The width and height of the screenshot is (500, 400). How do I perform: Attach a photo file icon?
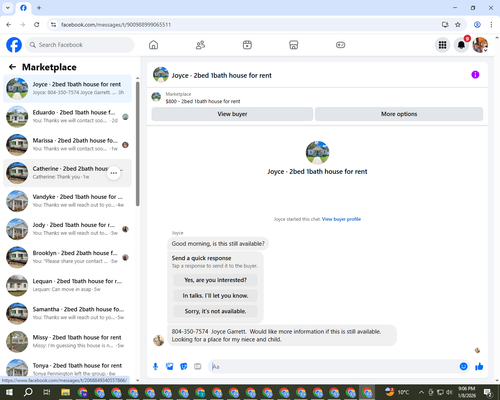(x=170, y=367)
